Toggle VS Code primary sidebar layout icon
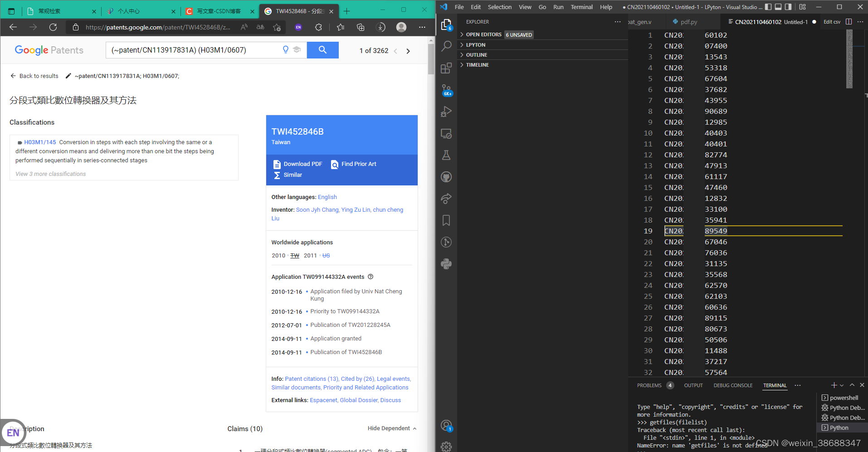 (768, 7)
